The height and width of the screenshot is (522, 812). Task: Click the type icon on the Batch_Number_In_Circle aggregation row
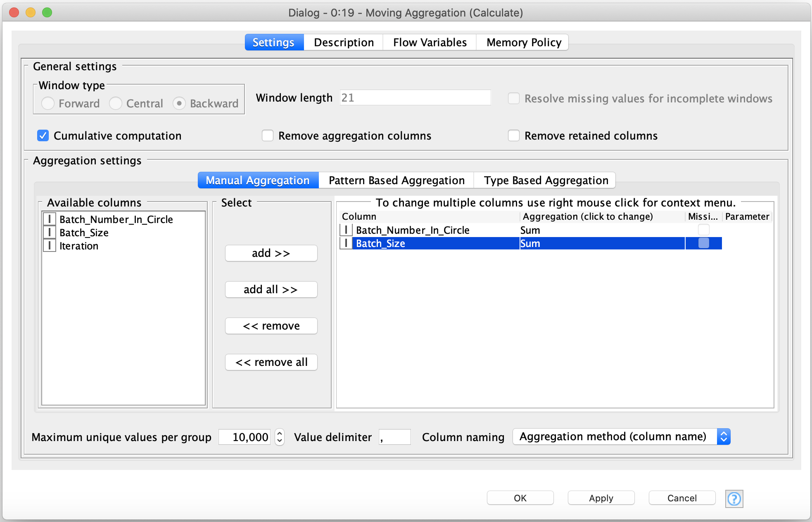tap(346, 230)
